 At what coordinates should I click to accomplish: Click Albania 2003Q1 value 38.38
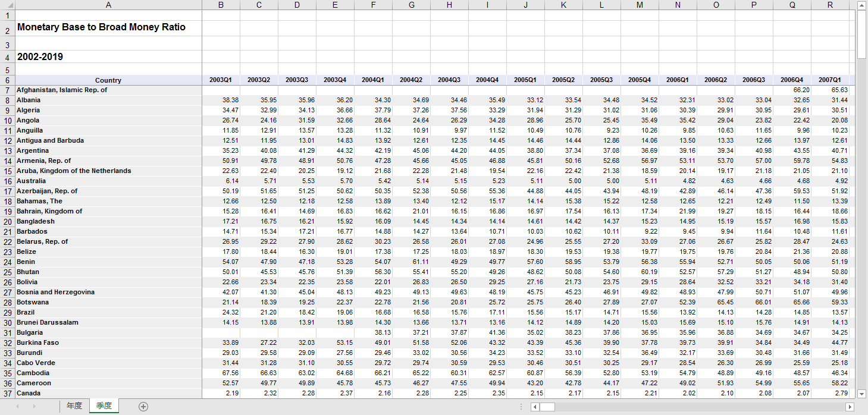pos(221,100)
